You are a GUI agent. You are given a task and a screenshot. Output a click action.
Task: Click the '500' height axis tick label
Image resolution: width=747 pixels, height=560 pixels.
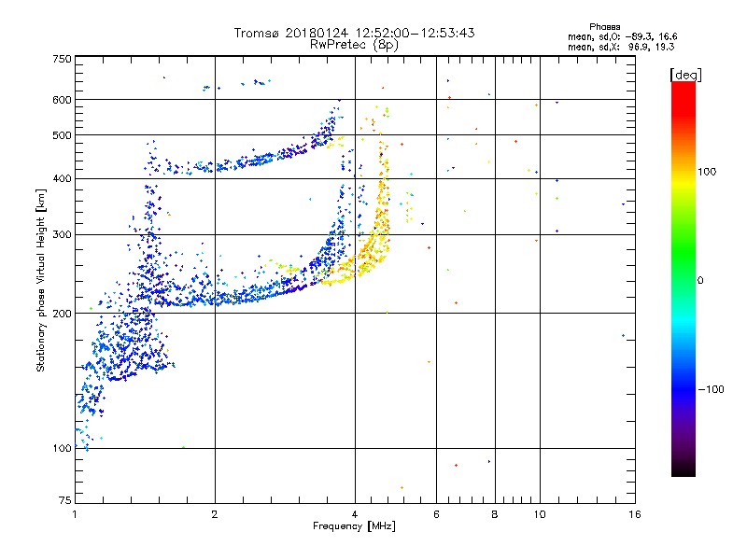coord(62,135)
